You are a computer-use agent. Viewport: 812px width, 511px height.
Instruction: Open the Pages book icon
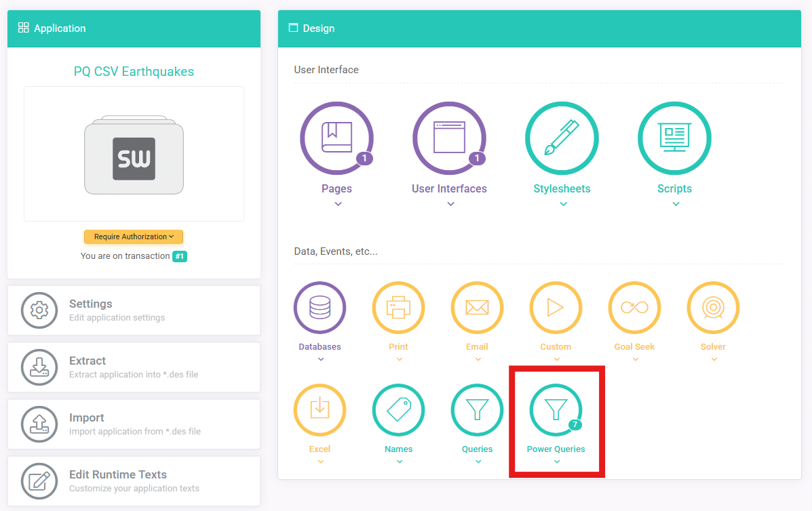(337, 138)
